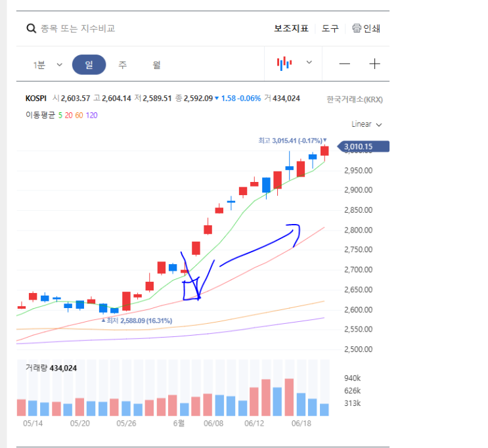The width and height of the screenshot is (488, 448).
Task: Zoom out with the minus button
Action: coord(345,64)
